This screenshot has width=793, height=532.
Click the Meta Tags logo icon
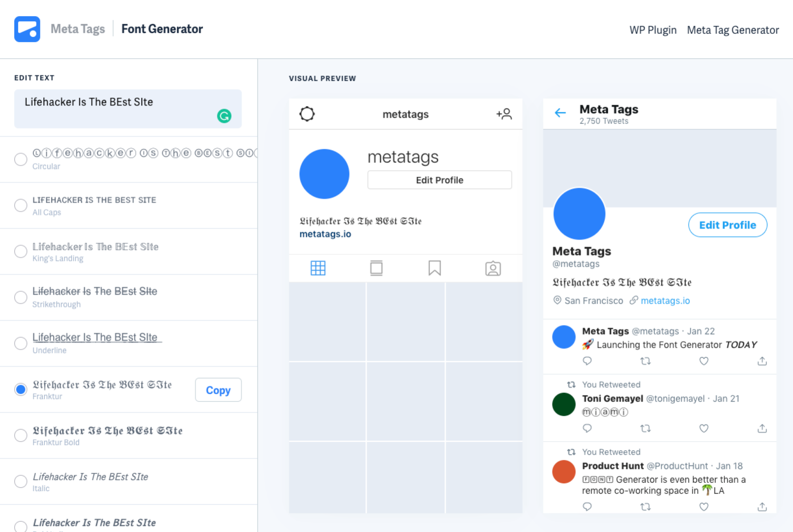tap(27, 29)
